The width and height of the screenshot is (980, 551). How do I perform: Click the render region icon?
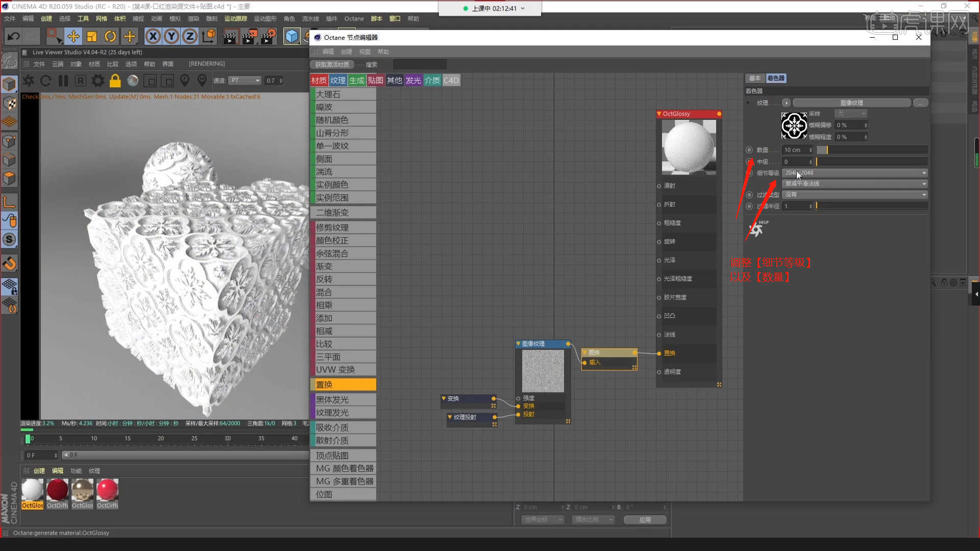(x=150, y=81)
